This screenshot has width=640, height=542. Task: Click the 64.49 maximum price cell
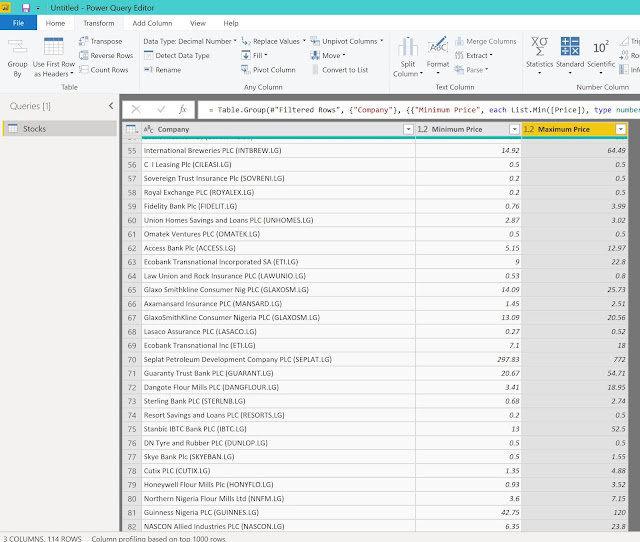point(575,151)
